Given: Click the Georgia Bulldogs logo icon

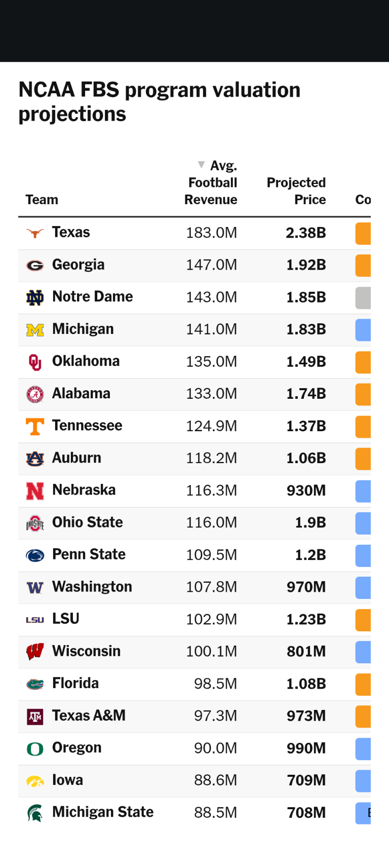Looking at the screenshot, I should pos(35,265).
